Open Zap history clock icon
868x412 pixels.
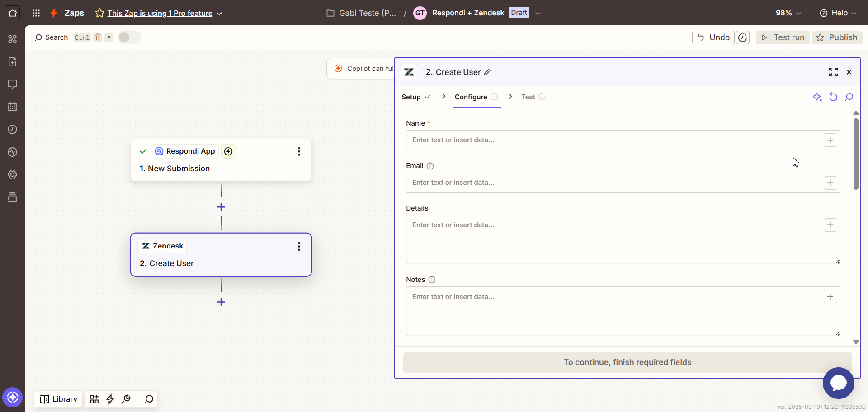[x=13, y=129]
